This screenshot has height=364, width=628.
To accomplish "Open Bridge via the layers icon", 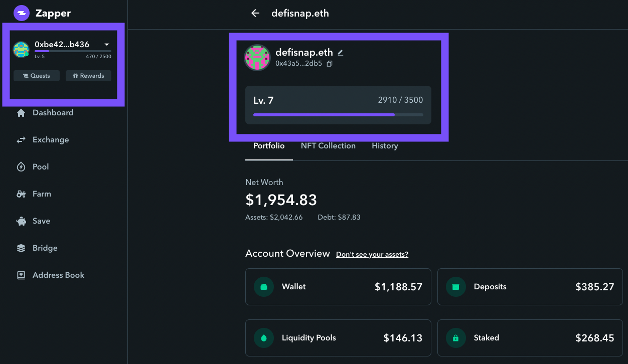I will tap(21, 248).
